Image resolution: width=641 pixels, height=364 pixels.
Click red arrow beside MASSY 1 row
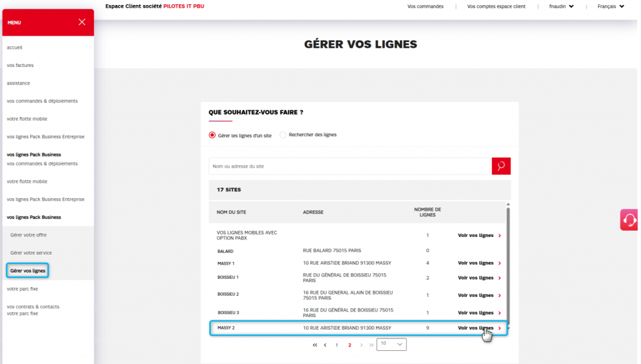click(500, 263)
